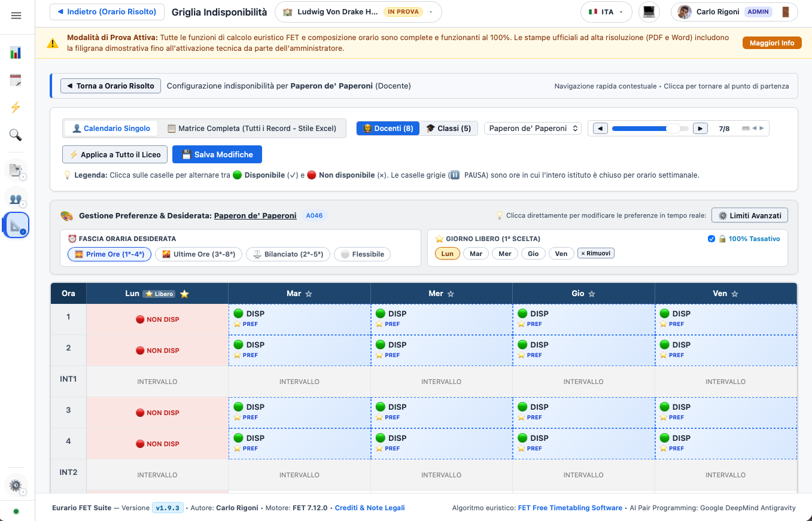Click the star icon in the Ven column header
Viewport: 812px width, 521px height.
(x=735, y=294)
